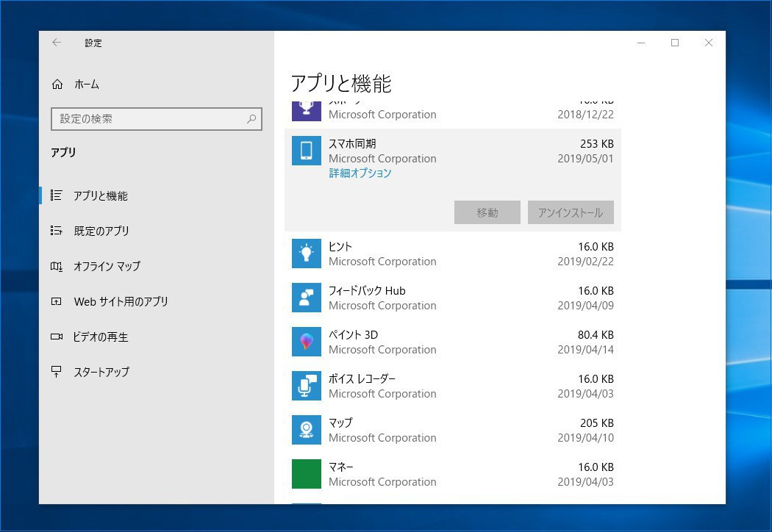Image resolution: width=772 pixels, height=532 pixels.
Task: Click the 2019/02/22 date of ヒント
Action: pyautogui.click(x=585, y=262)
